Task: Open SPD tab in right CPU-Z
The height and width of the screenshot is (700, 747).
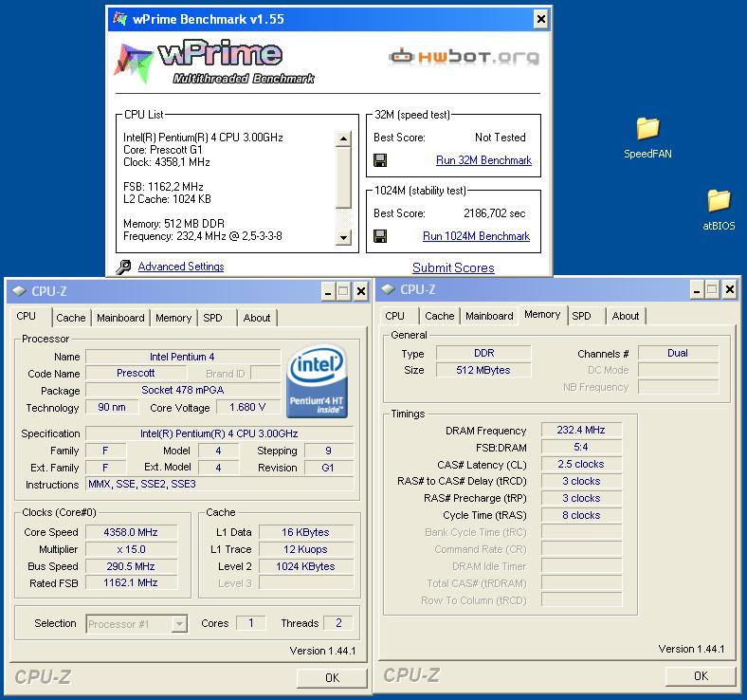Action: click(581, 316)
